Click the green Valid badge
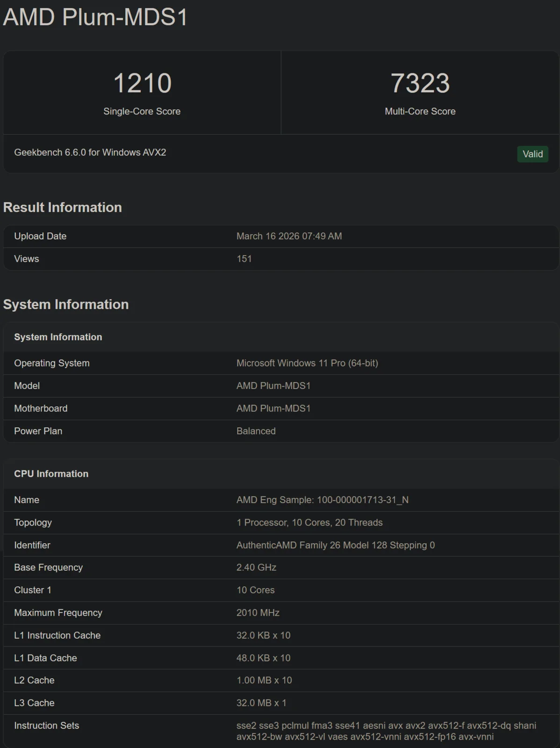Viewport: 560px width, 748px height. click(532, 154)
